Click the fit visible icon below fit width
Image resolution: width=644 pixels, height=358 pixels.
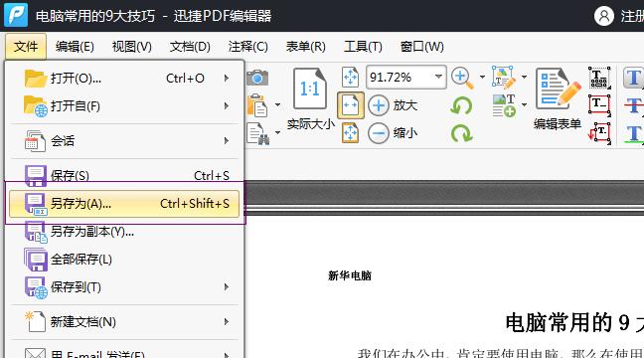pyautogui.click(x=350, y=133)
